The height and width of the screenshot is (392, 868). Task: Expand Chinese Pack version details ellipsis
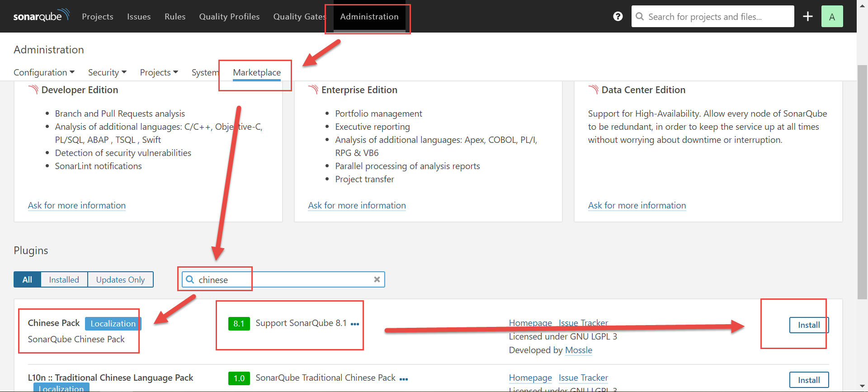[x=355, y=324]
